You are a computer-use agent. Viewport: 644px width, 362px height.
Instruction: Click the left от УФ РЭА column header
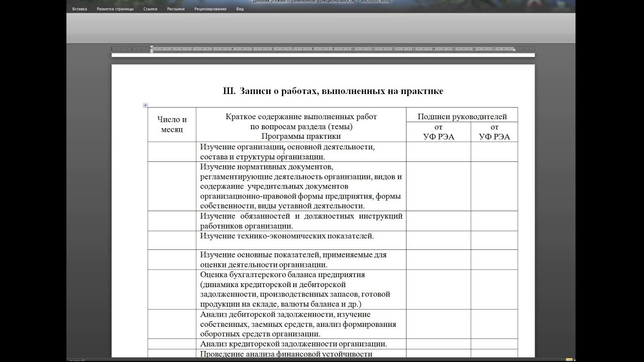click(439, 132)
